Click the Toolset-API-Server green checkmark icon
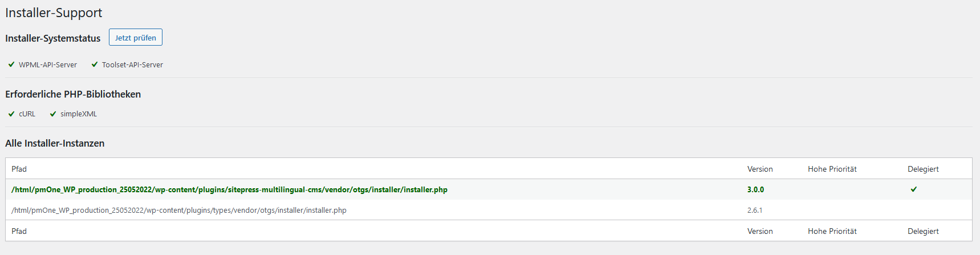The height and width of the screenshot is (255, 980). click(x=95, y=64)
